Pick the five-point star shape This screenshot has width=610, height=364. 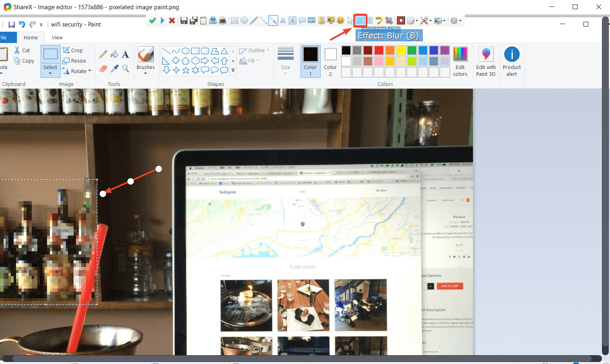pos(186,71)
